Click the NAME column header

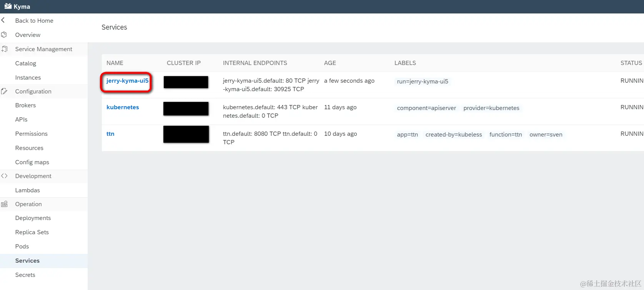pyautogui.click(x=115, y=63)
